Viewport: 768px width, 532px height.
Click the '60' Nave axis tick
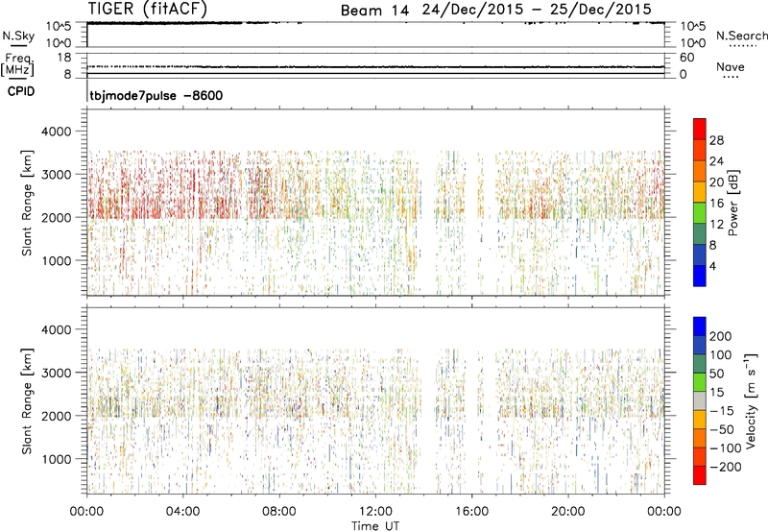point(686,58)
